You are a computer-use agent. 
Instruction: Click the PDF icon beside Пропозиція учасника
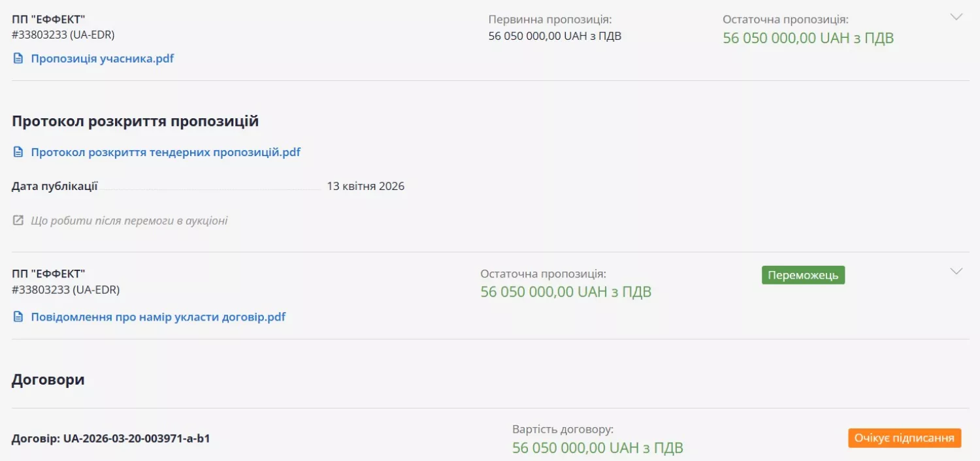[18, 58]
